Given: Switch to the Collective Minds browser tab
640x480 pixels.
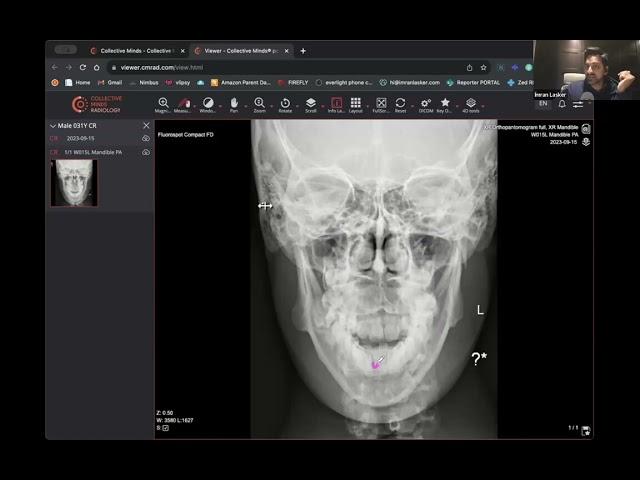Looking at the screenshot, I should [136, 51].
